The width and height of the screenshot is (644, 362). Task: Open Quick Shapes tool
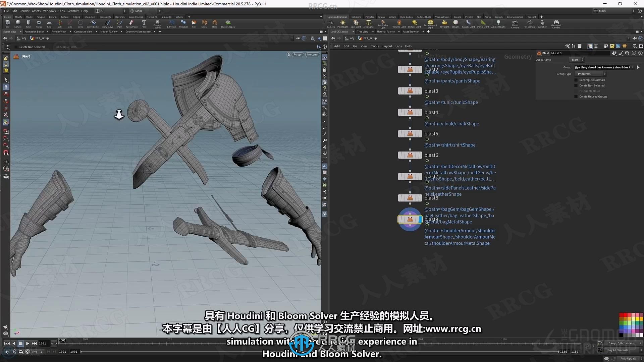[x=228, y=24]
